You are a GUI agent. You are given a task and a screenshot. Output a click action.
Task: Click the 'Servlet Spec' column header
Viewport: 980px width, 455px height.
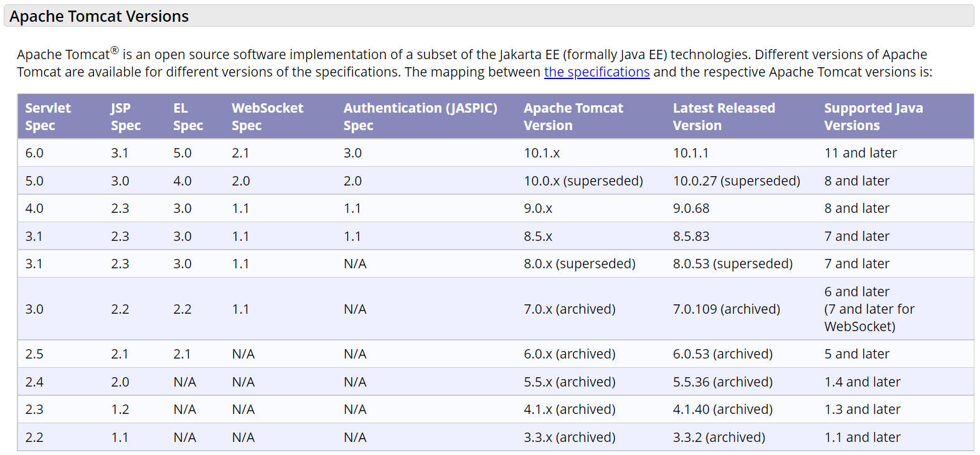click(x=48, y=116)
